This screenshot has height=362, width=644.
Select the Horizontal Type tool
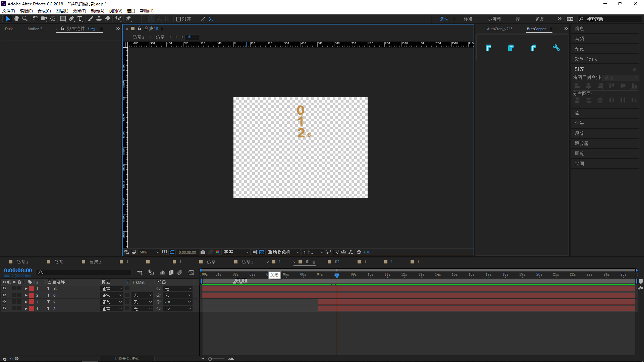coord(80,19)
